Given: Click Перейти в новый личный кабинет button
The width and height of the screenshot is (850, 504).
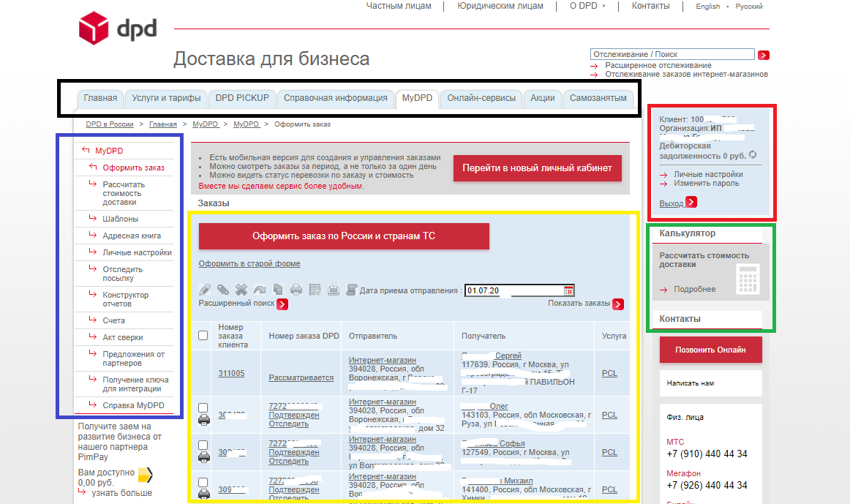Looking at the screenshot, I should 537,168.
